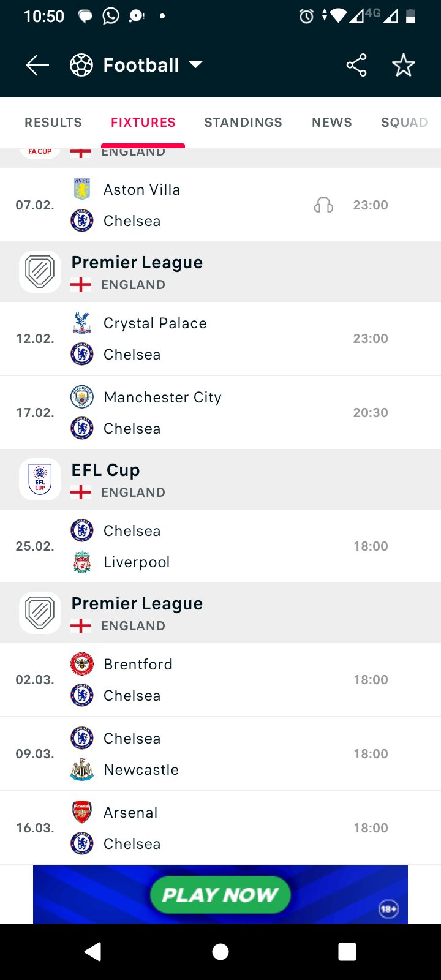The width and height of the screenshot is (441, 980).
Task: Tap the first Premier League shield icon
Action: point(40,272)
